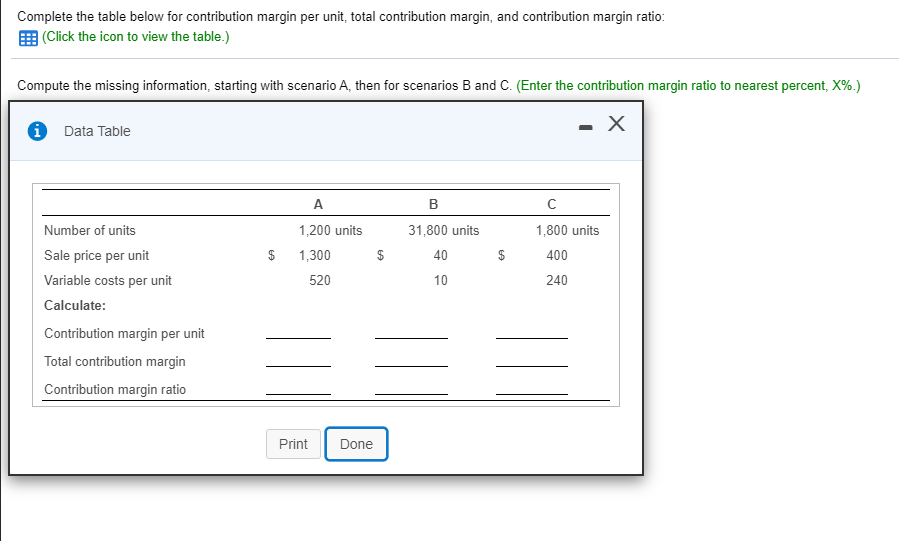This screenshot has height=541, width=899.
Task: Click the blank for scenario C contribution margin ratio
Action: coord(531,389)
